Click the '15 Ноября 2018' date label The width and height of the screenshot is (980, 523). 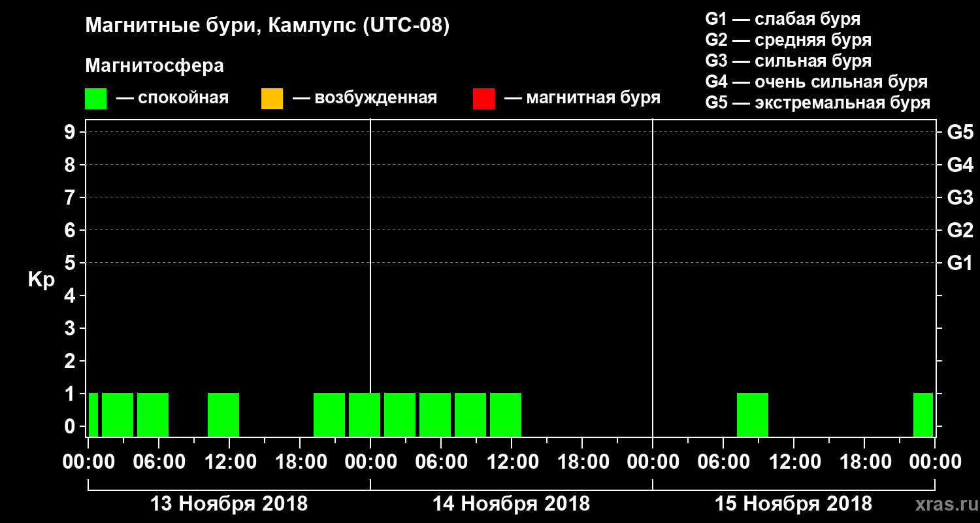(793, 504)
